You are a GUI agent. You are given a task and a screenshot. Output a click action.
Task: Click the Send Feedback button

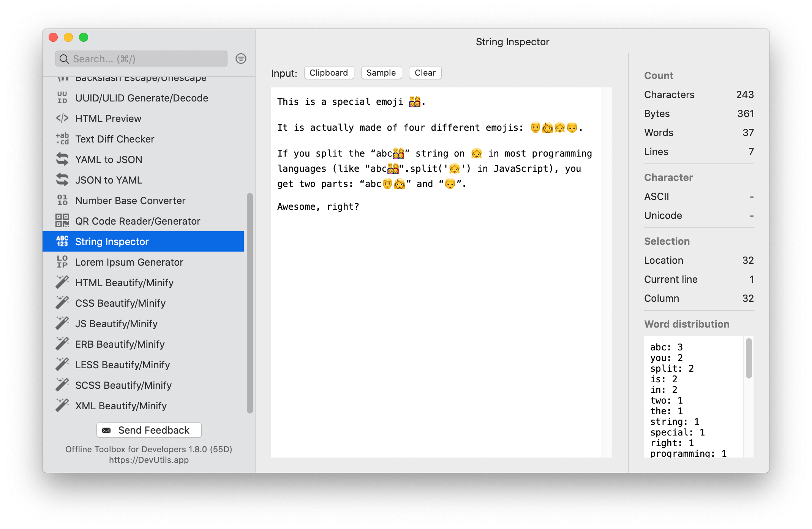tap(148, 430)
